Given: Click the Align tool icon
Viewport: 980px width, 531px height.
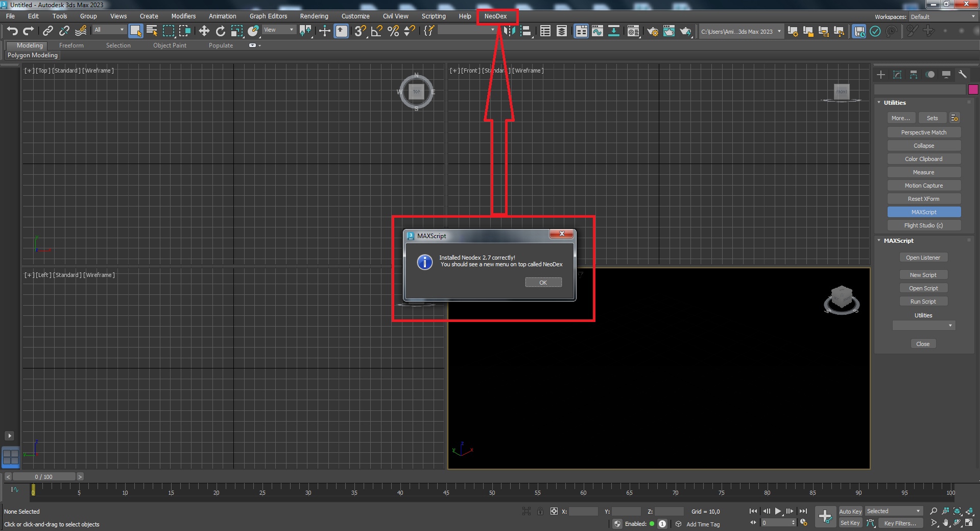Looking at the screenshot, I should tap(525, 31).
